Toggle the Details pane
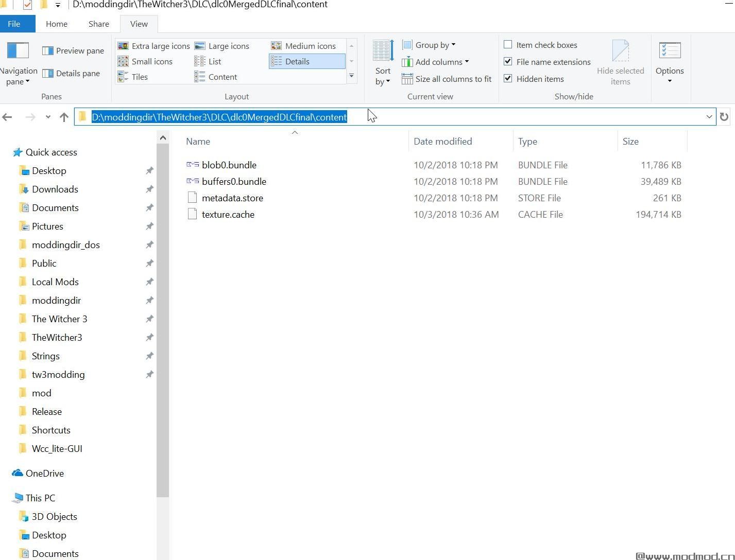Viewport: 735px width, 560px height. (71, 73)
